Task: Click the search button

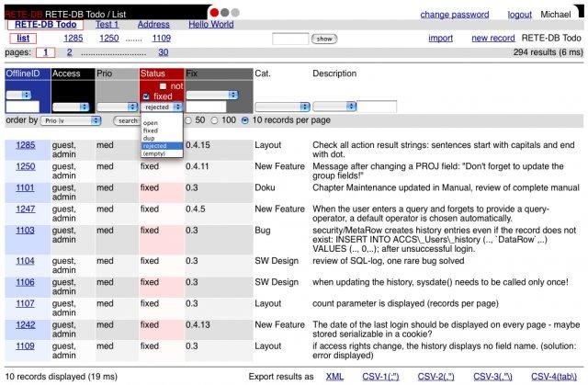Action: [127, 120]
